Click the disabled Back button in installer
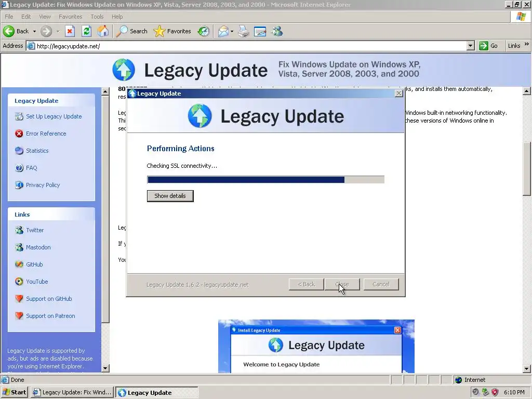 (x=306, y=284)
